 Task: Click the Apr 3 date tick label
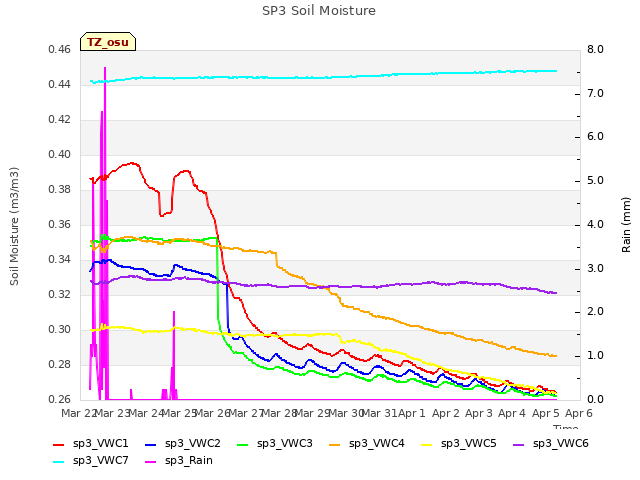(x=479, y=413)
